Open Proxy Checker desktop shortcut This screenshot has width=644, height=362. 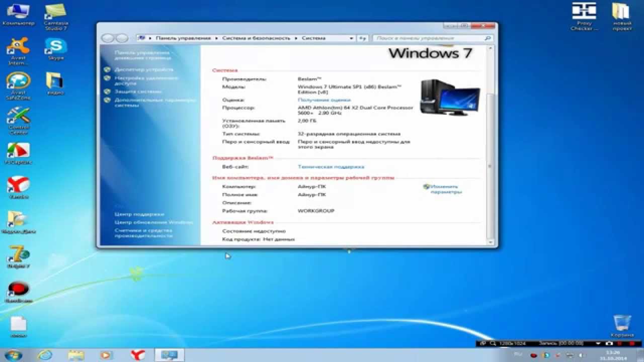click(584, 17)
